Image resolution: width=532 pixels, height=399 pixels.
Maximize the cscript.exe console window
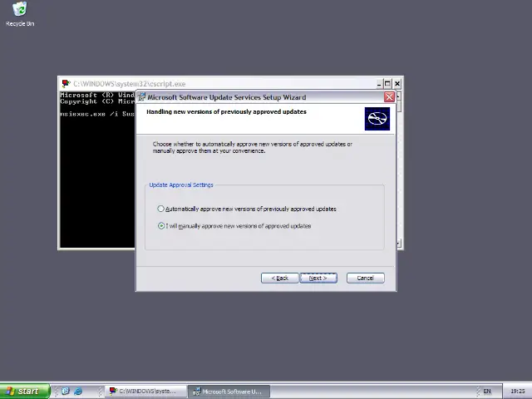coord(387,83)
